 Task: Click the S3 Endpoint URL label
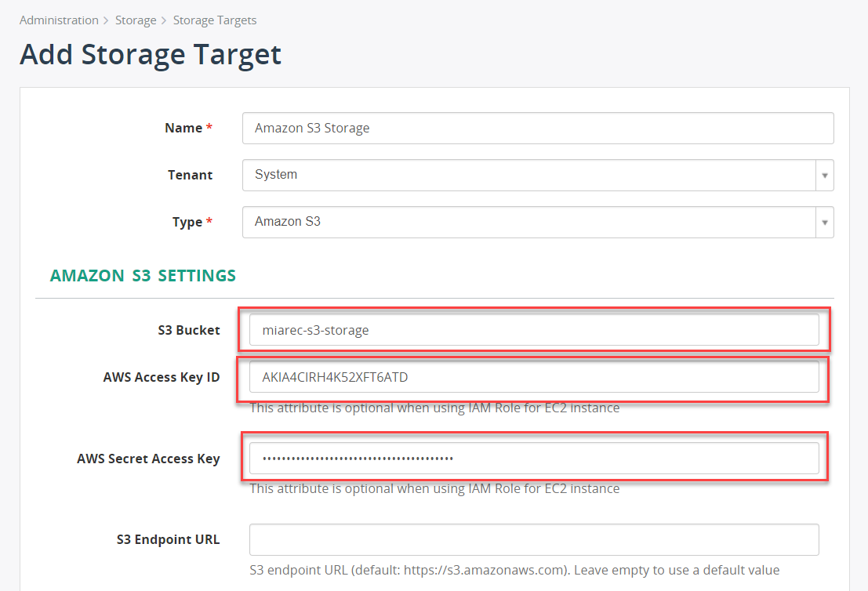pos(168,539)
